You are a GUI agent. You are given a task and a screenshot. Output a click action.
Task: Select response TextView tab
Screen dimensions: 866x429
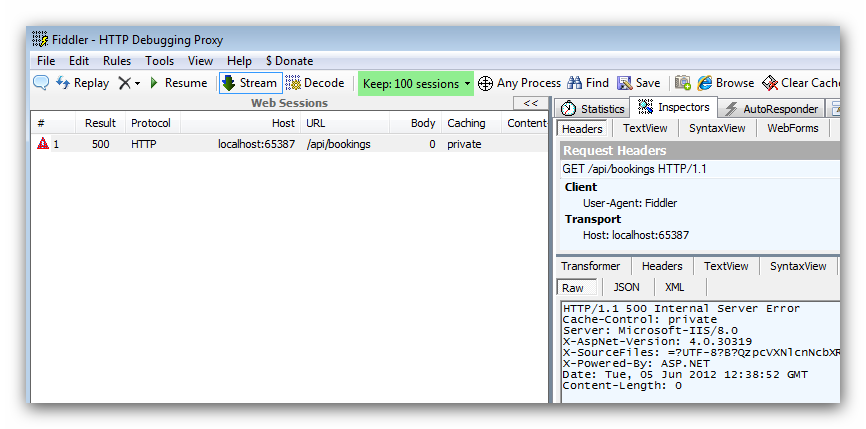click(726, 266)
